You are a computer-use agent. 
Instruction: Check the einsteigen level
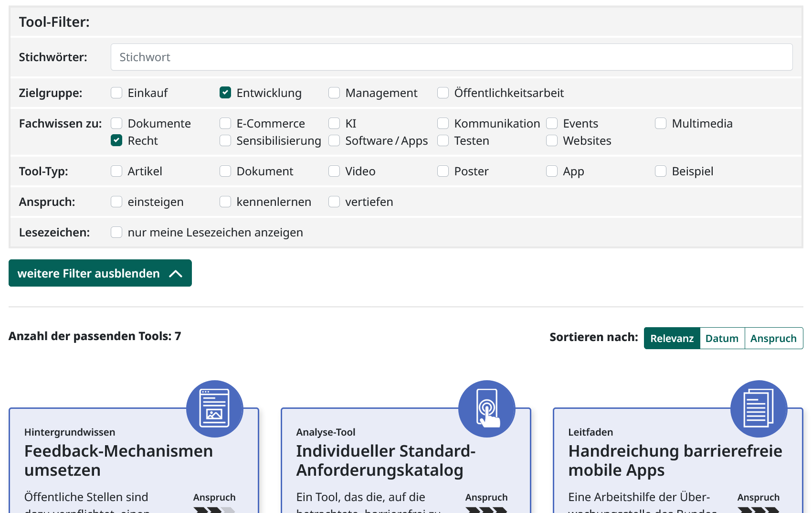click(x=116, y=202)
